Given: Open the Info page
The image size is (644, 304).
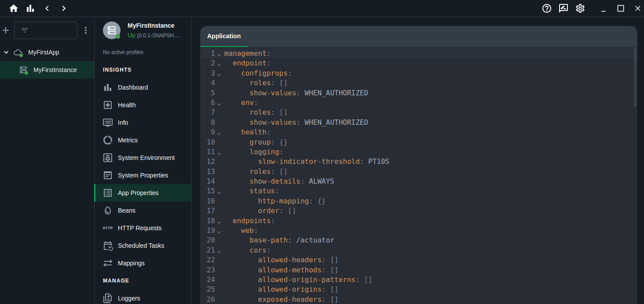Looking at the screenshot, I should (143, 123).
